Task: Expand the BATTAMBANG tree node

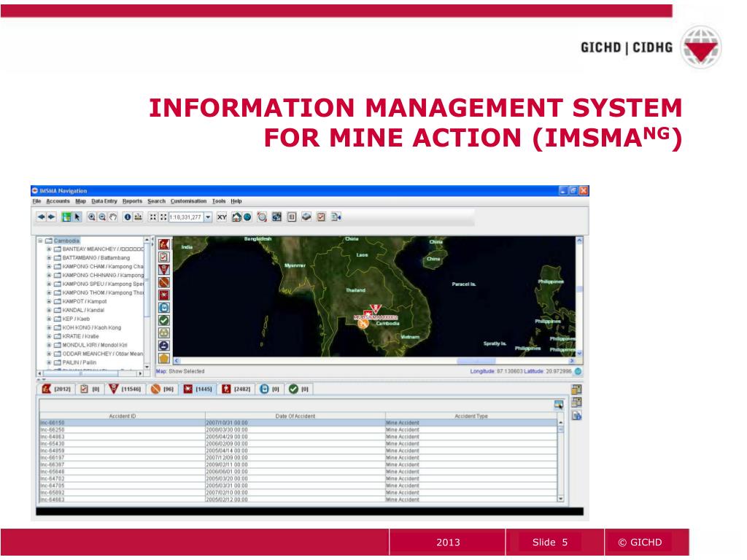Action: pos(49,257)
